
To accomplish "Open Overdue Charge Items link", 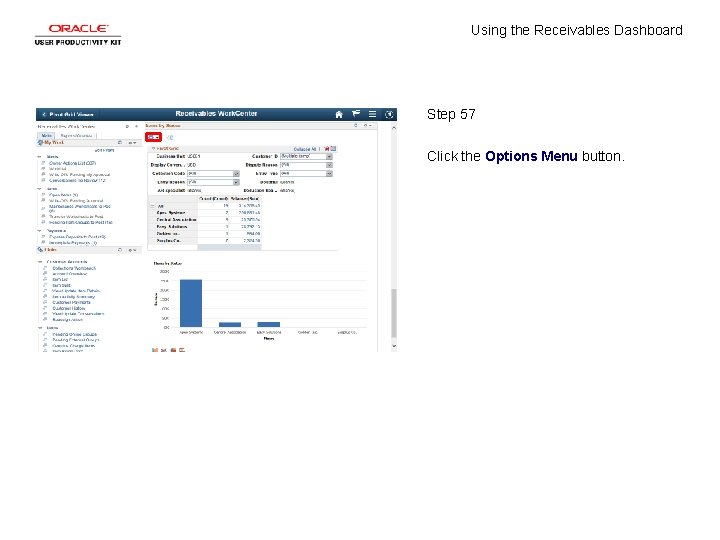I will 73,346.
